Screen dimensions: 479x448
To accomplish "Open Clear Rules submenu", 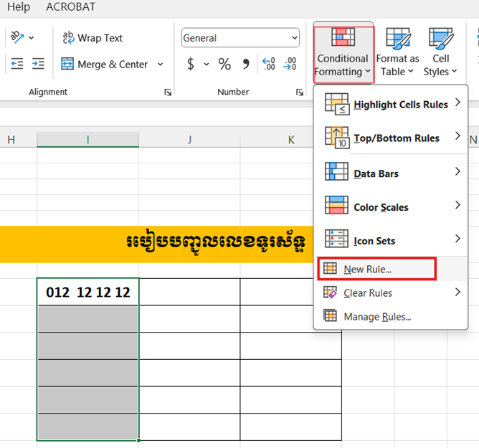I will point(391,293).
